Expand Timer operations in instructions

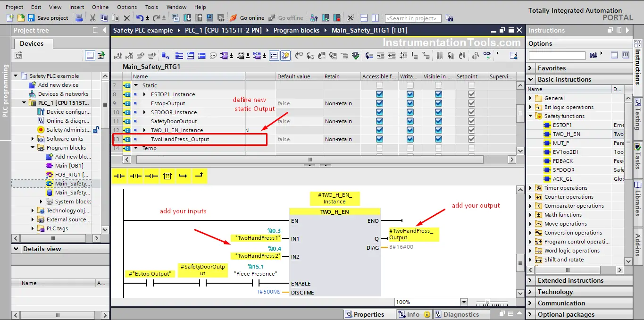531,188
